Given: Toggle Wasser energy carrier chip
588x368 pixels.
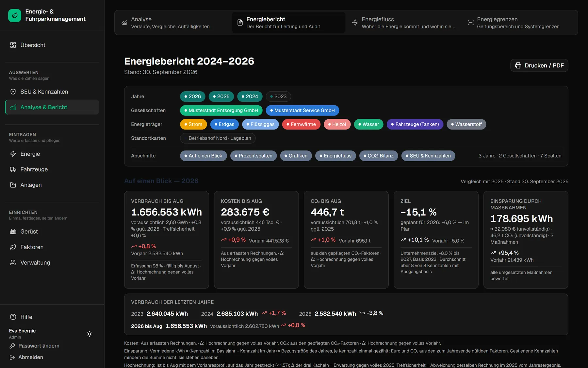Looking at the screenshot, I should point(369,124).
